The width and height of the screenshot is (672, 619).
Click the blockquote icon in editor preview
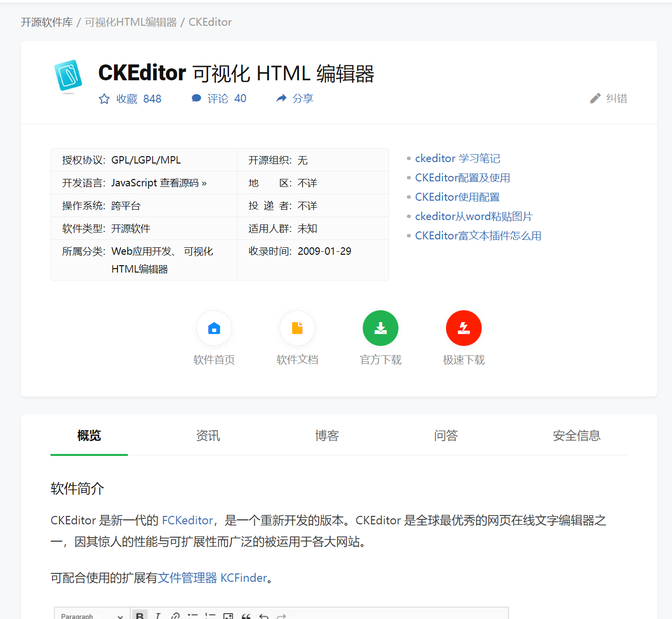pos(246,616)
